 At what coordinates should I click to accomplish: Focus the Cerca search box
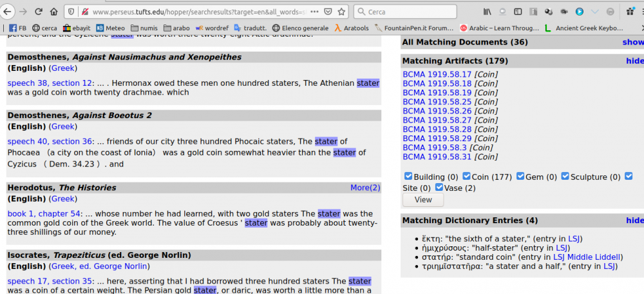(405, 12)
